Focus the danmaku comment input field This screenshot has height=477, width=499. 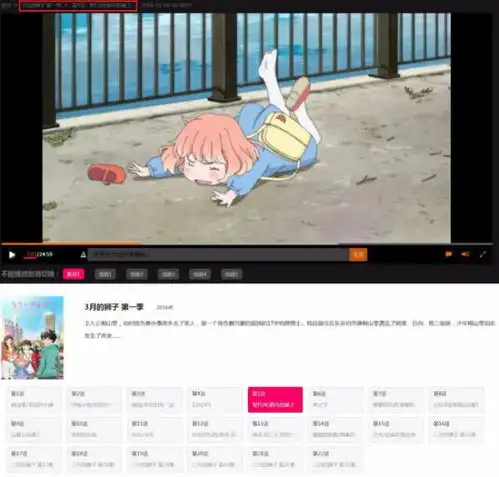click(218, 254)
